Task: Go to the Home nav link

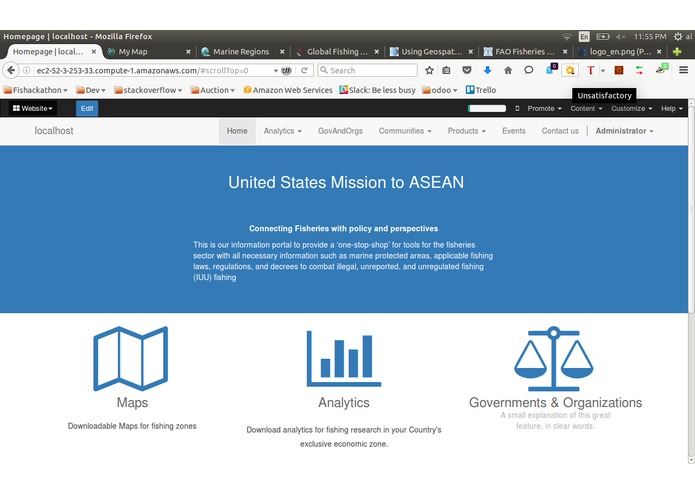Action: (x=237, y=131)
